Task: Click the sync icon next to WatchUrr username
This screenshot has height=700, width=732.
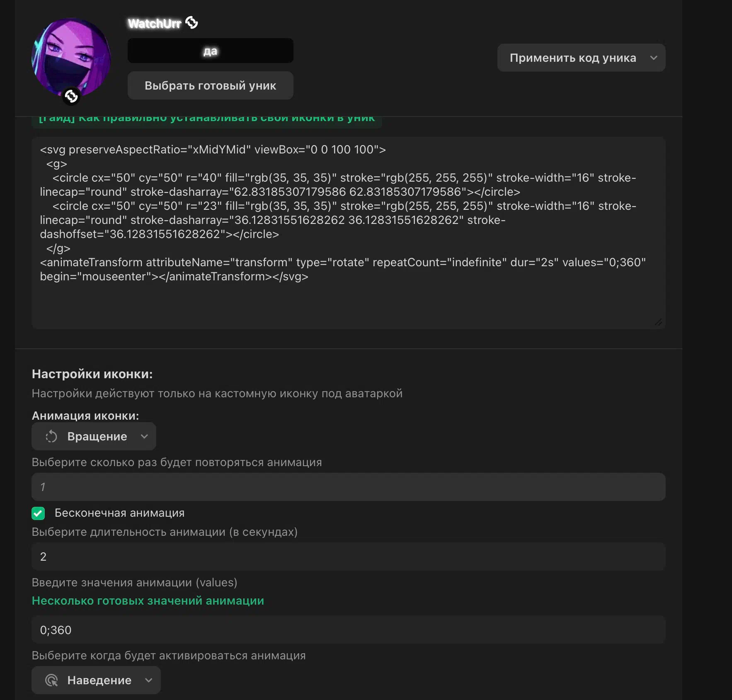Action: 191,22
